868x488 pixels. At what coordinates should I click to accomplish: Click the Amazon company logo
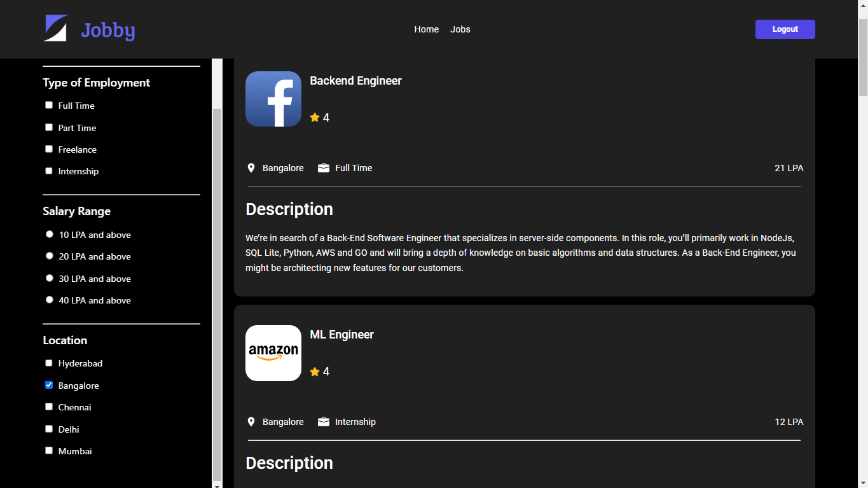tap(273, 352)
